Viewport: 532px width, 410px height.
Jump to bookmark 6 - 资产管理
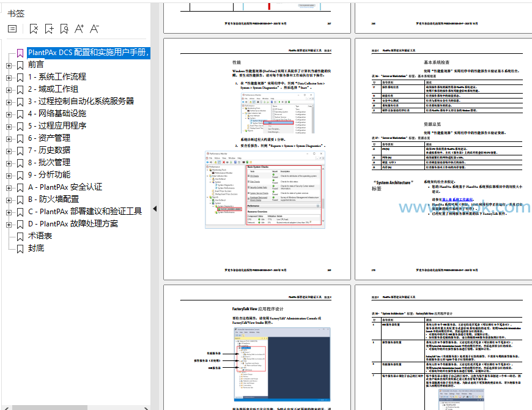[x=49, y=138]
